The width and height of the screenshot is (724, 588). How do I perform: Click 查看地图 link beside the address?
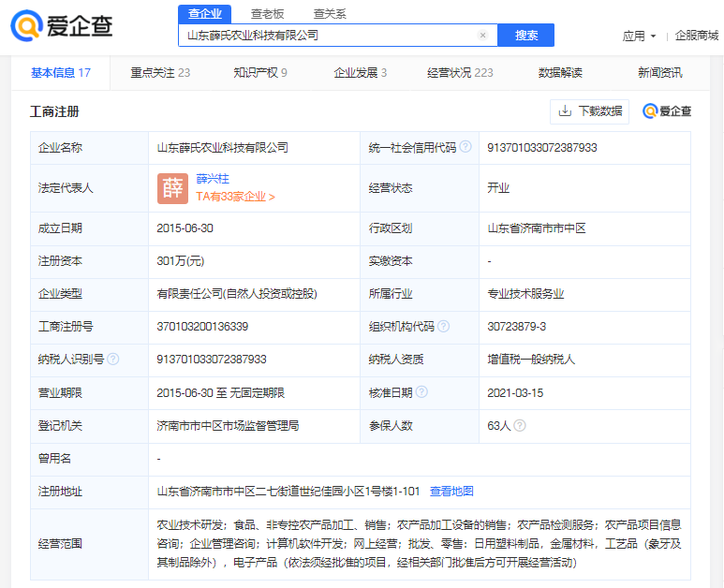[x=451, y=492]
